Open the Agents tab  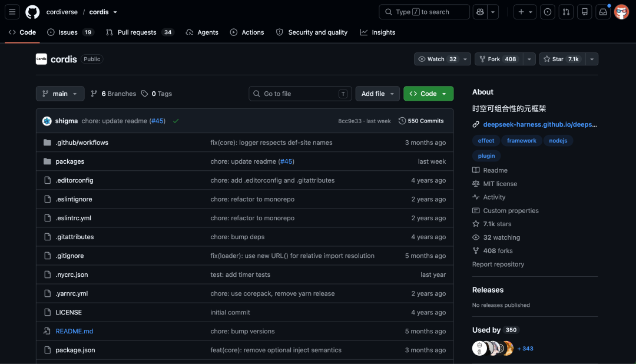pos(202,32)
